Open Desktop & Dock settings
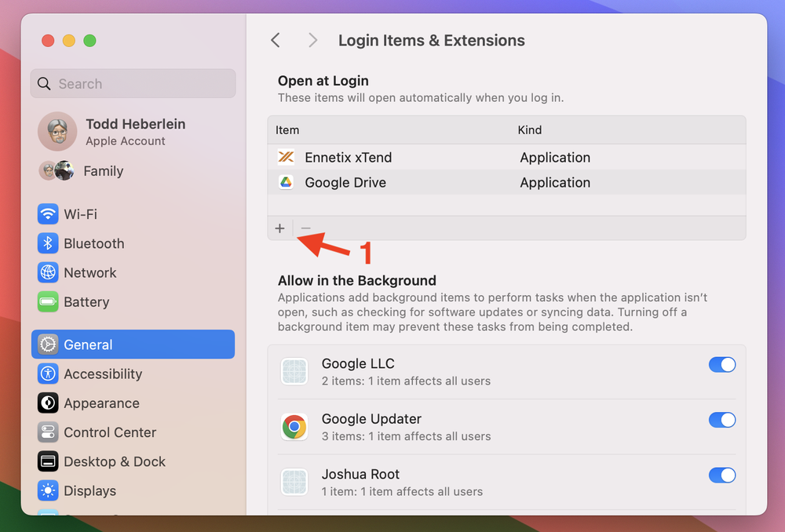Image resolution: width=785 pixels, height=532 pixels. click(x=133, y=461)
